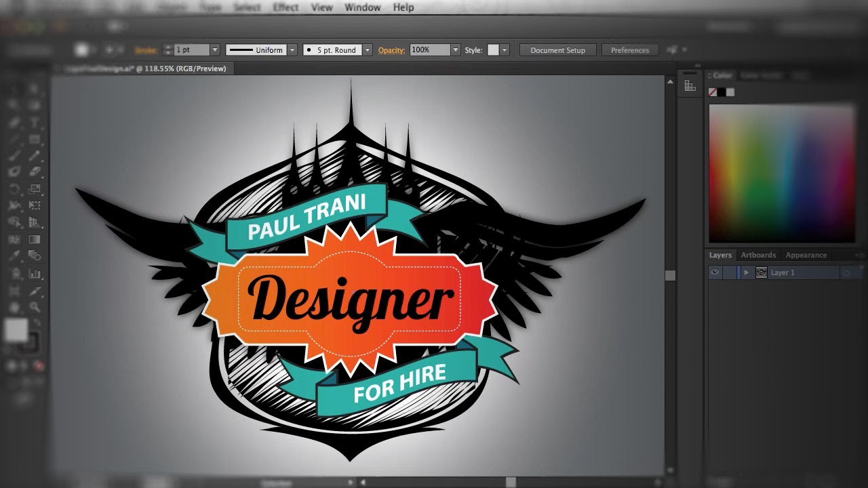This screenshot has height=488, width=868.
Task: Click the vertical scrollbar up arrow
Action: coord(670,82)
